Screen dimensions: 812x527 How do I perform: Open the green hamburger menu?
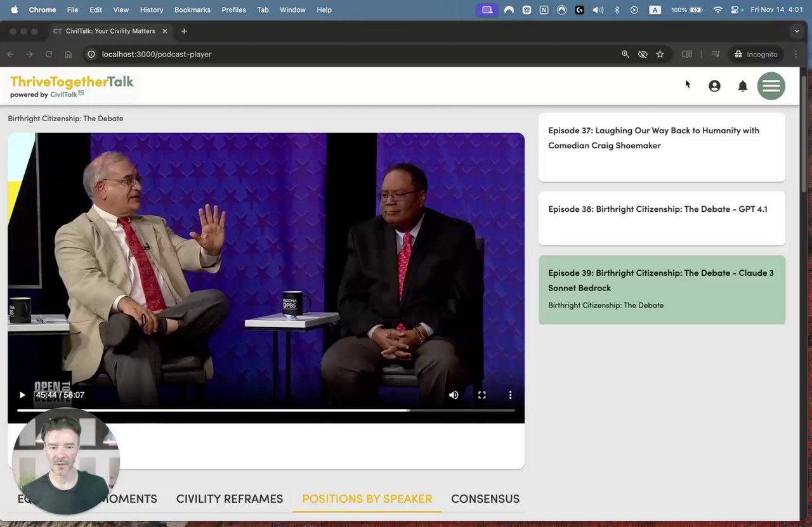(771, 86)
